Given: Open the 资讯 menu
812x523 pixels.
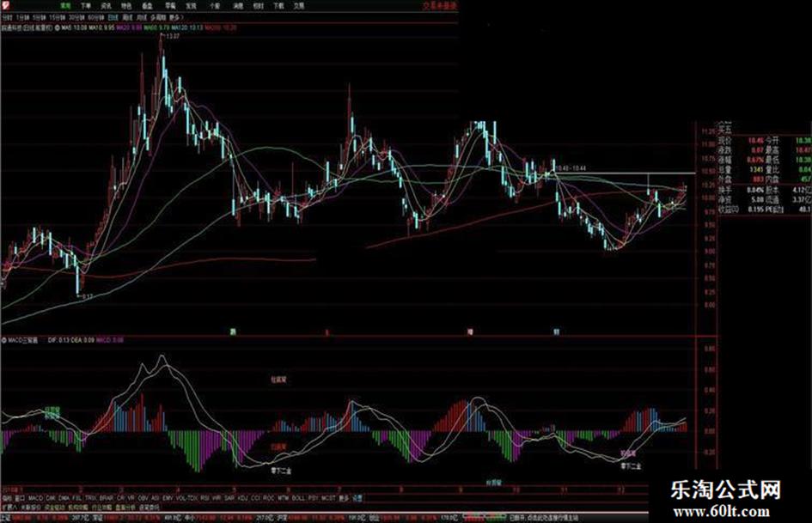Looking at the screenshot, I should click(x=106, y=6).
